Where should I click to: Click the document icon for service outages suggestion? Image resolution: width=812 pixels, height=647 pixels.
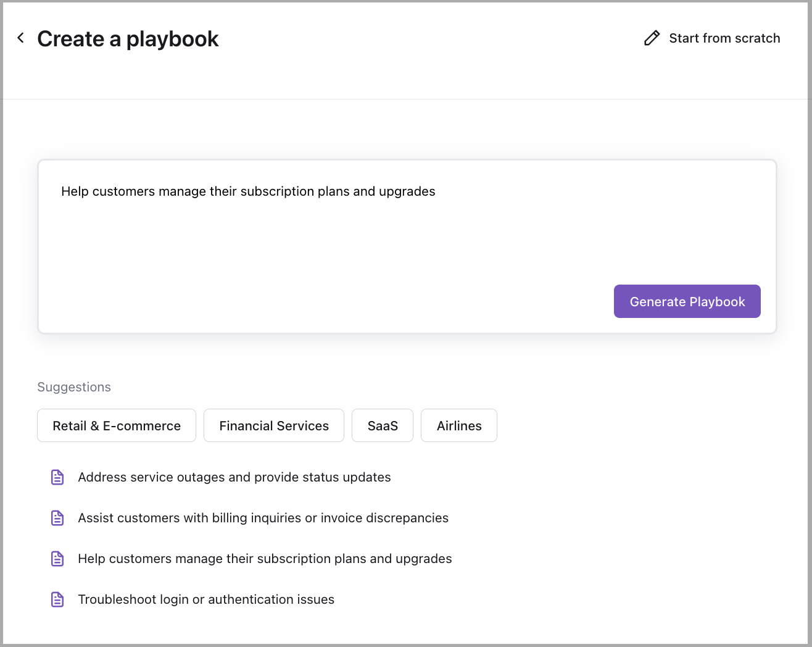click(x=57, y=477)
